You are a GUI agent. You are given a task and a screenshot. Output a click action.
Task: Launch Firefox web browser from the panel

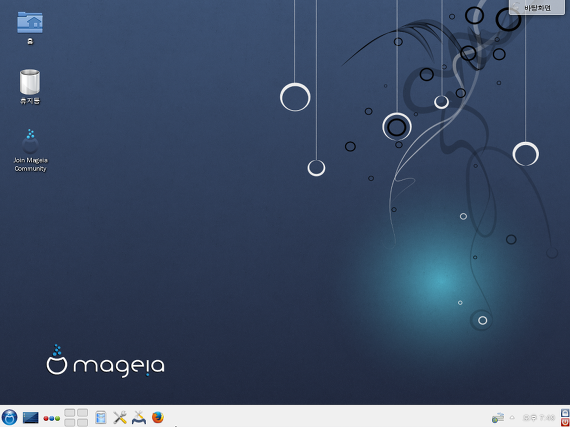(x=158, y=417)
